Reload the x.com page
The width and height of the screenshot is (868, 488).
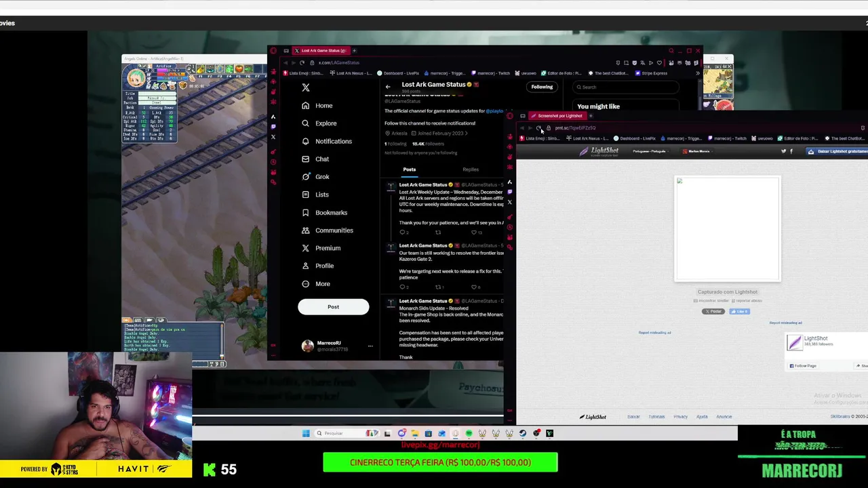click(302, 62)
